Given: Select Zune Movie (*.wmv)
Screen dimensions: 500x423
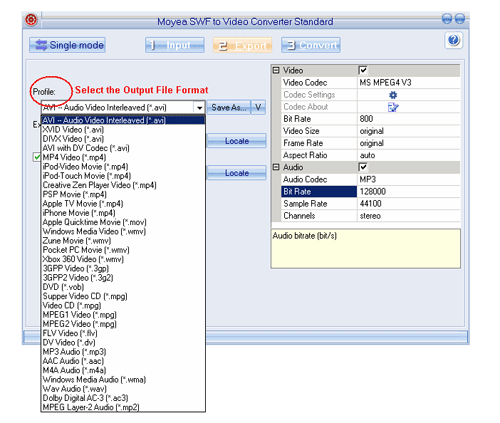Looking at the screenshot, I should click(123, 240).
